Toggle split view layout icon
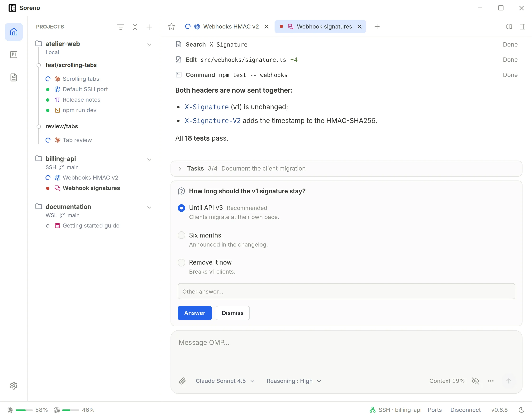The image size is (532, 418). [509, 27]
